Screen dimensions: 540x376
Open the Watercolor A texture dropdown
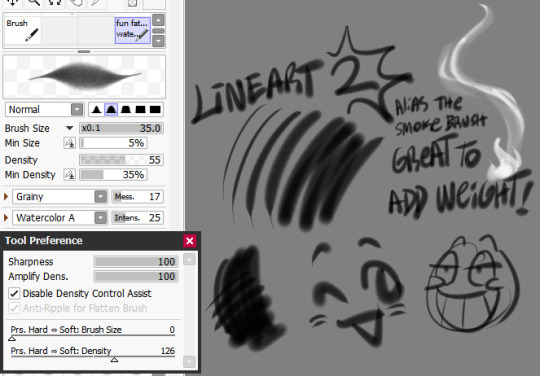60,218
